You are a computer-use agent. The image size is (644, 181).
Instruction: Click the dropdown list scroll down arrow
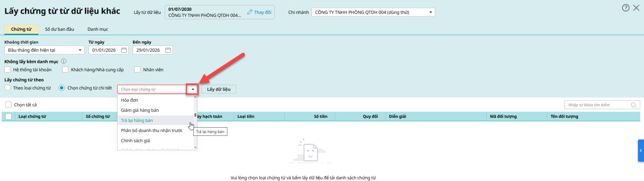[196, 147]
